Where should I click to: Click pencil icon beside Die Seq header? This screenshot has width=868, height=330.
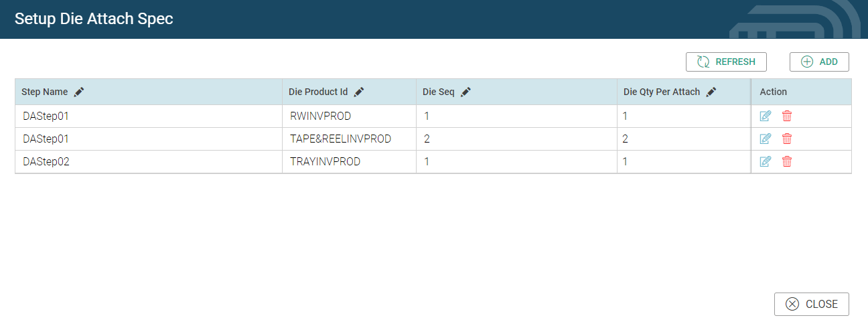tap(466, 92)
